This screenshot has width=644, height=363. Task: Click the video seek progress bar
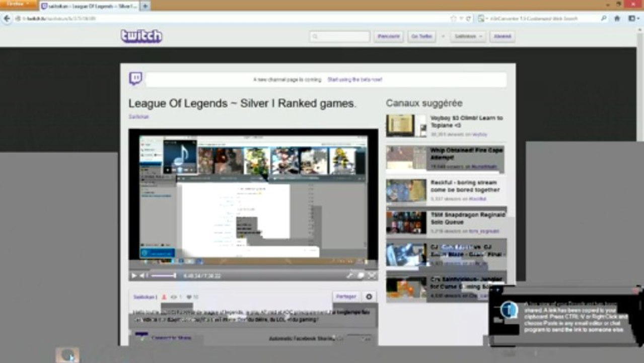(253, 269)
